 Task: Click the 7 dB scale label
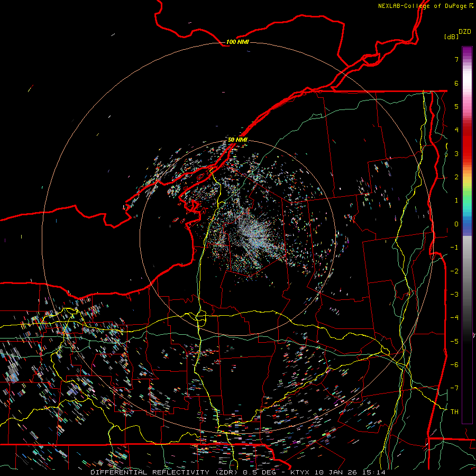[456, 59]
